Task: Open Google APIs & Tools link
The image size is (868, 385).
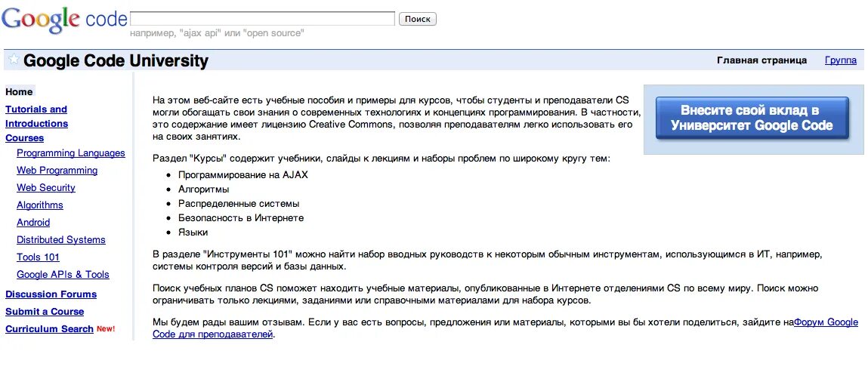Action: pyautogui.click(x=63, y=274)
